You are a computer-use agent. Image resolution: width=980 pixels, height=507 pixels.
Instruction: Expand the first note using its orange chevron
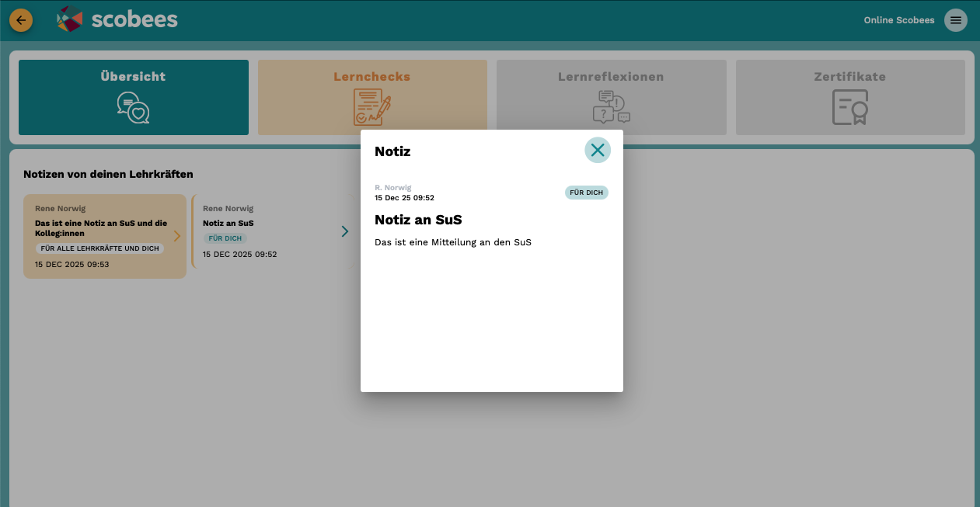coord(176,236)
